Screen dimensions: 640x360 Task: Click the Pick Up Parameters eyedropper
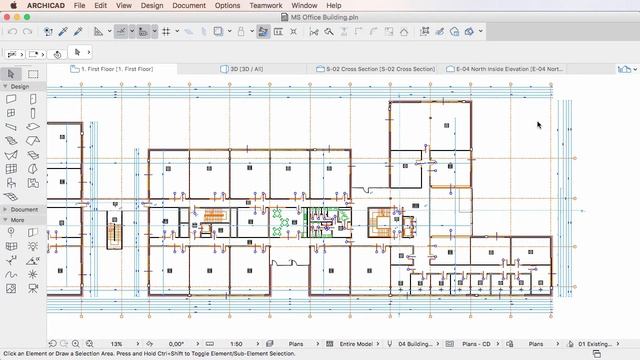[63, 31]
